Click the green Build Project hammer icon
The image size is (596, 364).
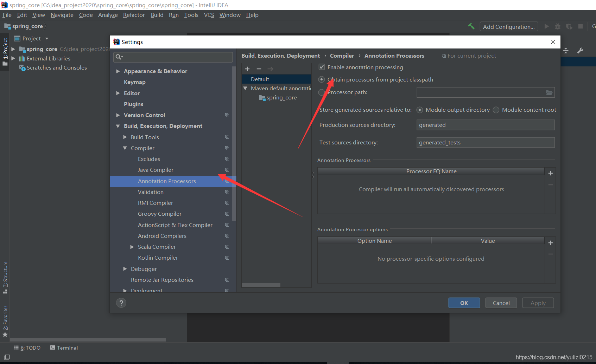pos(471,26)
